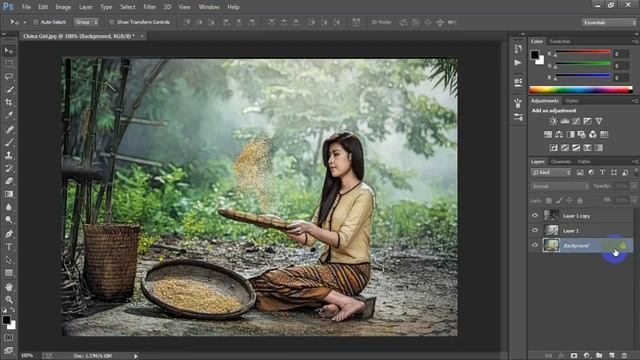Click the status bar arrow next to Doc size
Viewport: 640px width, 360px height.
click(x=136, y=356)
